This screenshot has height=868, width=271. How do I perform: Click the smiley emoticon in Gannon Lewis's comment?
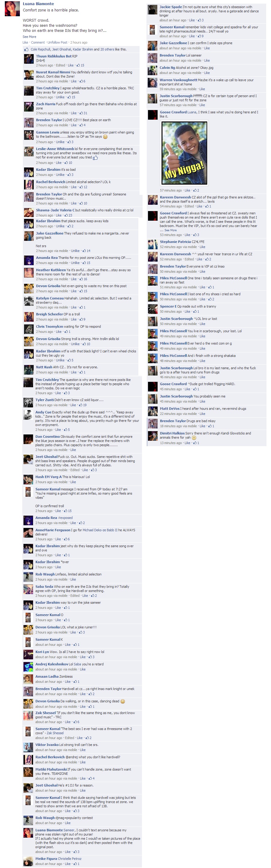[105, 137]
